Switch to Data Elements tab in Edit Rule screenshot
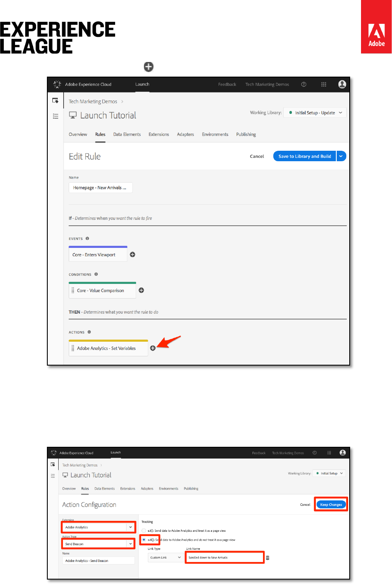 (x=127, y=134)
